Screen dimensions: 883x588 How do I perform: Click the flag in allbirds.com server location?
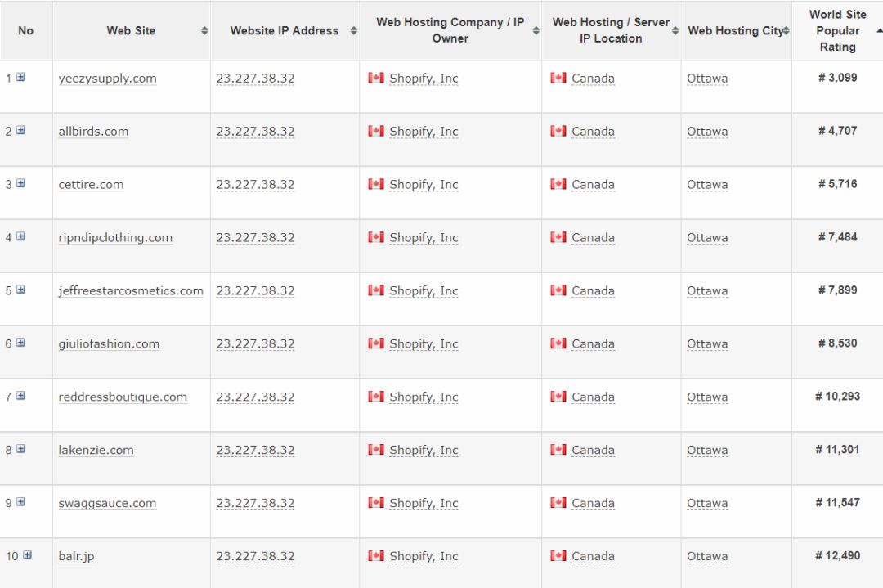(x=558, y=131)
